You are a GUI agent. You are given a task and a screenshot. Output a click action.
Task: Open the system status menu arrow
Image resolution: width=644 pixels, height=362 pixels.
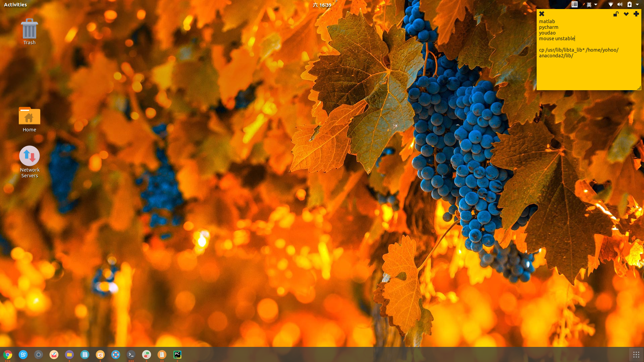(x=637, y=5)
